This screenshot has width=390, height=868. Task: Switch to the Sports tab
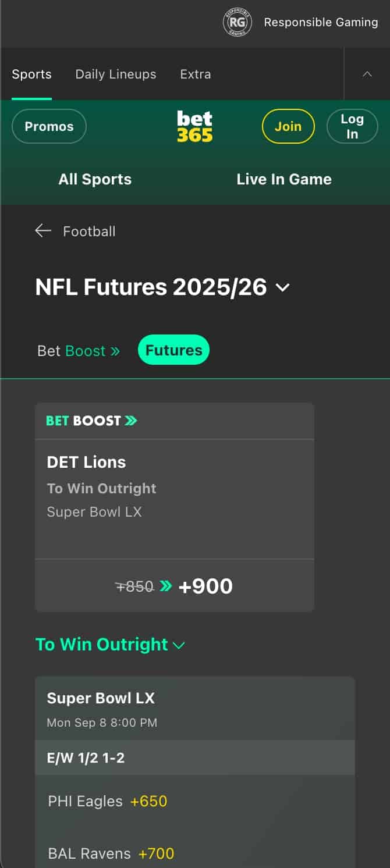click(x=32, y=74)
